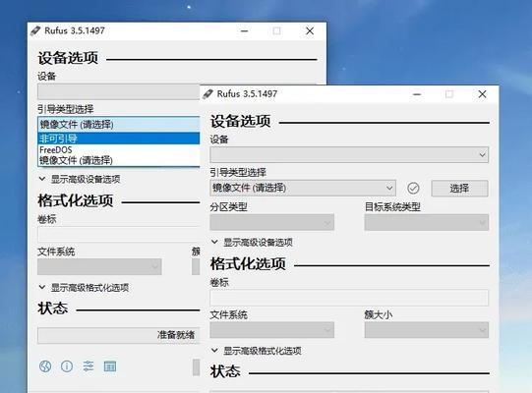Expand 显示高级格式化选项 in back window
The height and width of the screenshot is (393, 532).
(84, 288)
